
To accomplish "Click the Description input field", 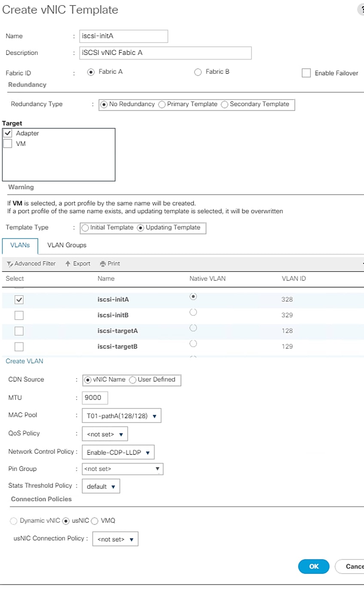I will [x=166, y=53].
